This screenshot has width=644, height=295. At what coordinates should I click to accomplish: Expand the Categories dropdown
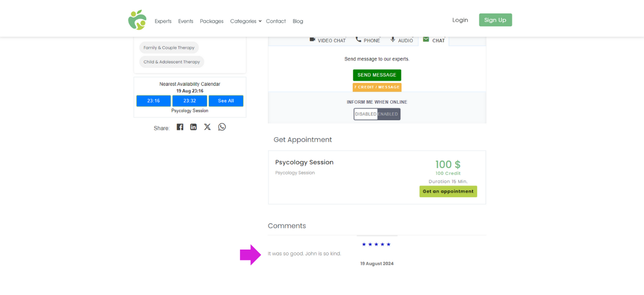click(x=246, y=21)
